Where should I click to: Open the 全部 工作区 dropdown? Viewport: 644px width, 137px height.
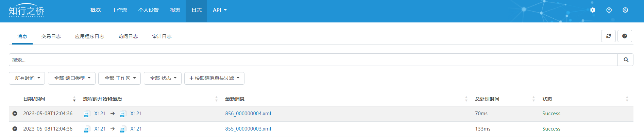click(x=119, y=78)
